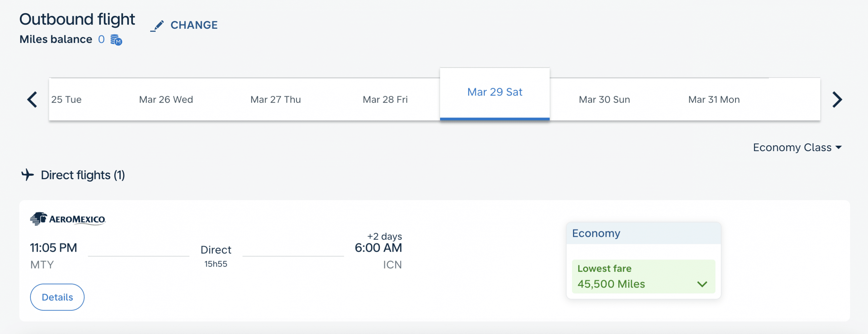This screenshot has height=334, width=868.
Task: Select the Mar 26 Wed tab
Action: (x=166, y=100)
